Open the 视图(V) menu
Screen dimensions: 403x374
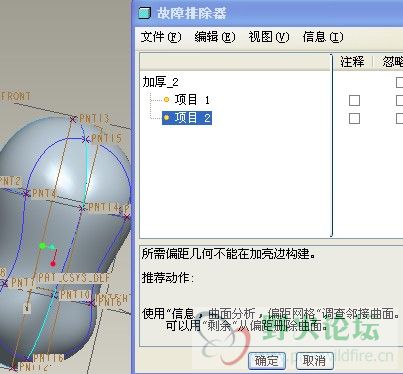tap(269, 37)
